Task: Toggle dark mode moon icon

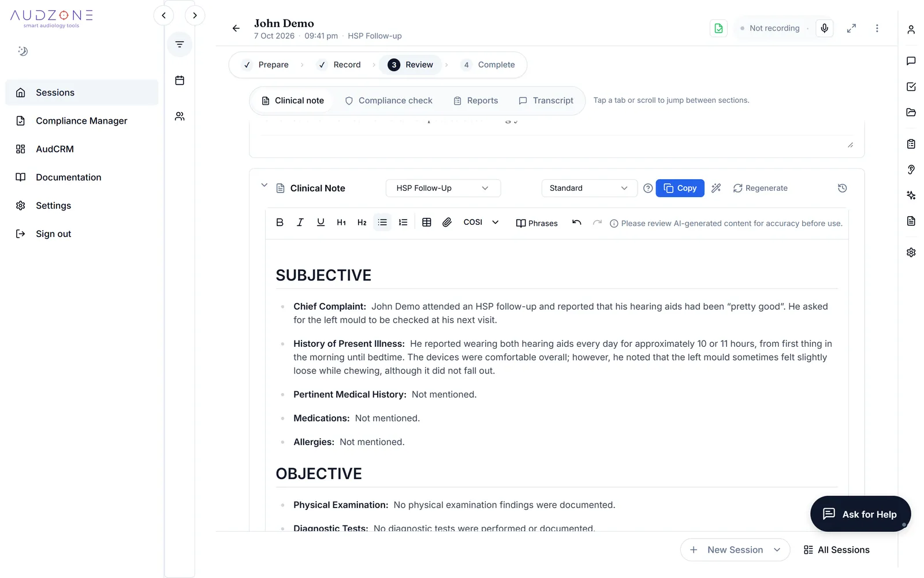Action: click(23, 51)
